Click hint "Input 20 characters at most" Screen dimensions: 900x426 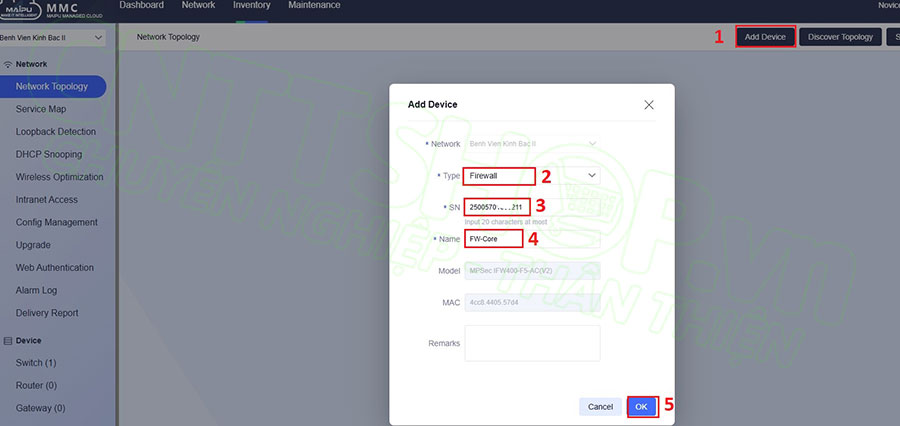pyautogui.click(x=506, y=222)
